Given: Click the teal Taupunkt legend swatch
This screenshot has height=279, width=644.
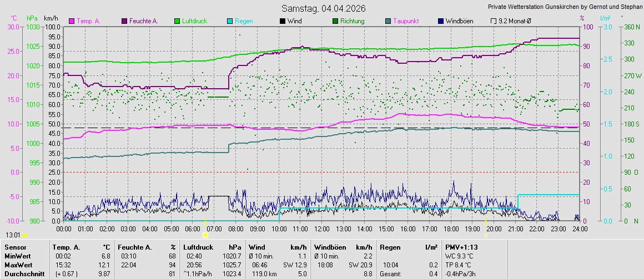Looking at the screenshot, I should [x=388, y=21].
